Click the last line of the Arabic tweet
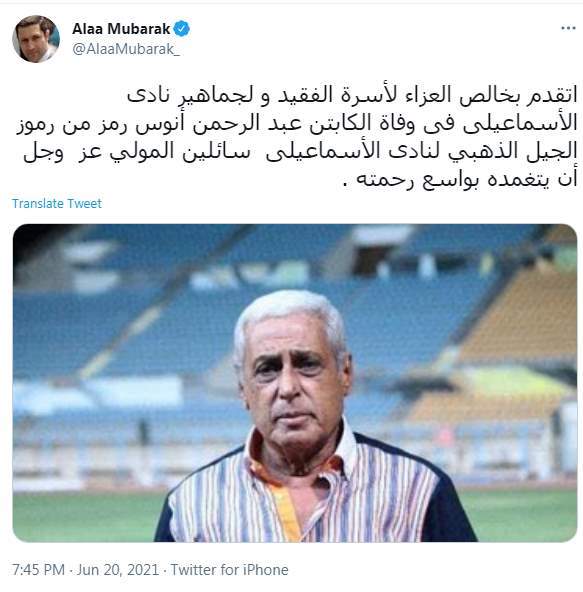The width and height of the screenshot is (583, 592). (460, 179)
